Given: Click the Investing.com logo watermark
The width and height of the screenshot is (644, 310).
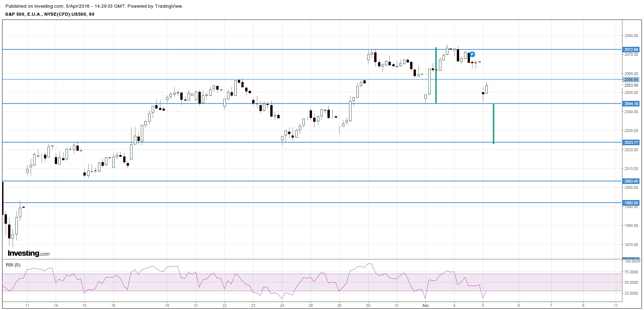Looking at the screenshot, I should tap(29, 253).
